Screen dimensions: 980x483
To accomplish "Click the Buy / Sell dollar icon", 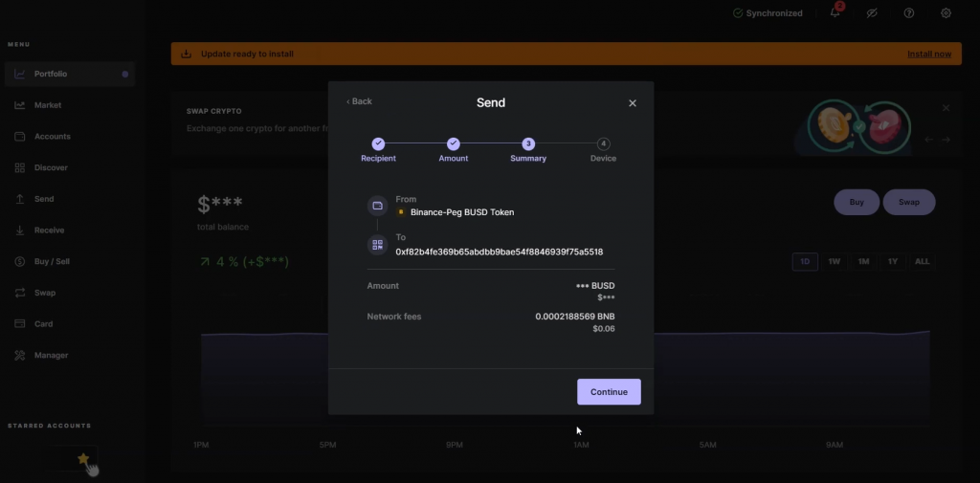I will [20, 261].
